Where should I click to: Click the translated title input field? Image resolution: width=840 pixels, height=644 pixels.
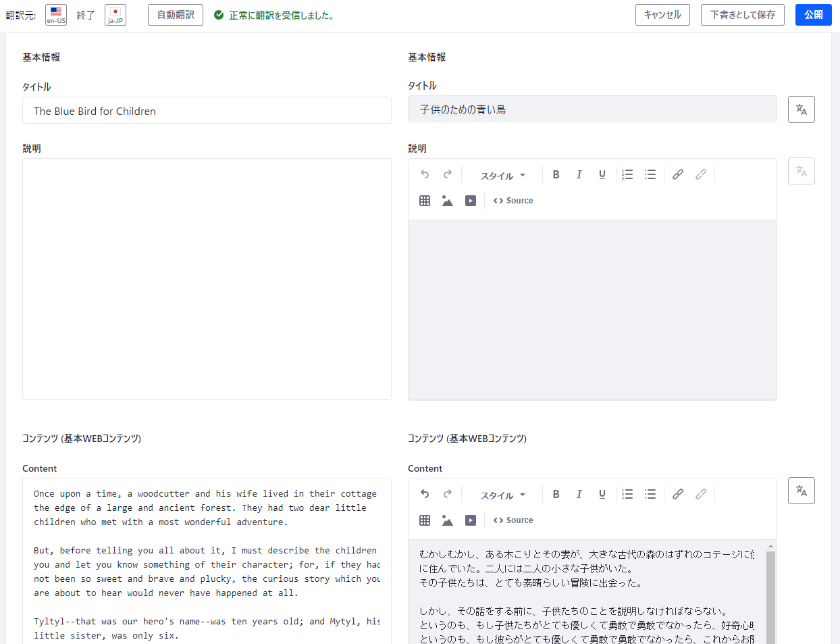click(592, 109)
